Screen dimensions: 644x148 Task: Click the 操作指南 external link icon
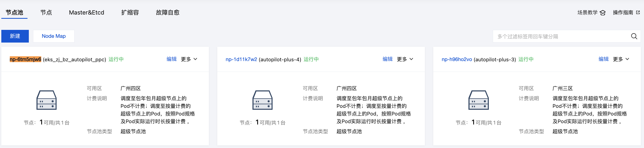click(x=638, y=12)
